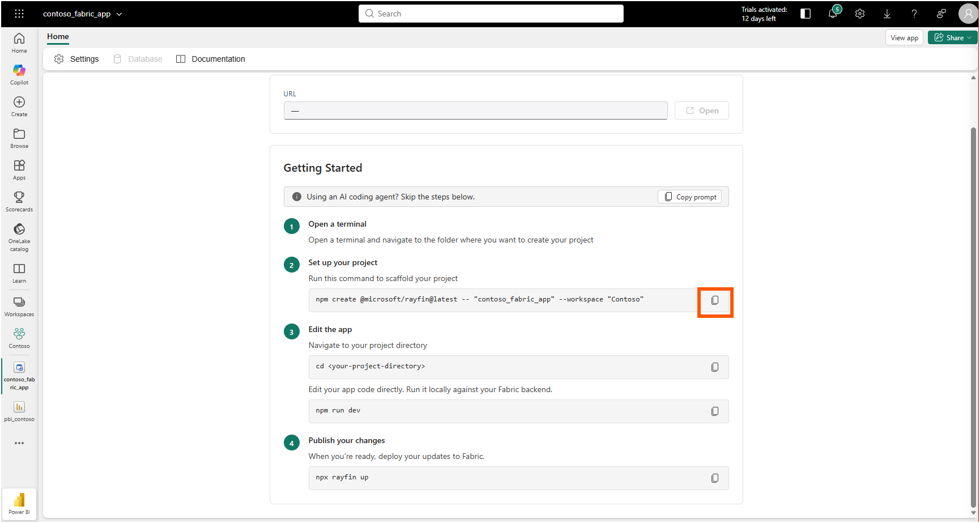Open Browse in the sidebar
The image size is (980, 523).
point(19,138)
